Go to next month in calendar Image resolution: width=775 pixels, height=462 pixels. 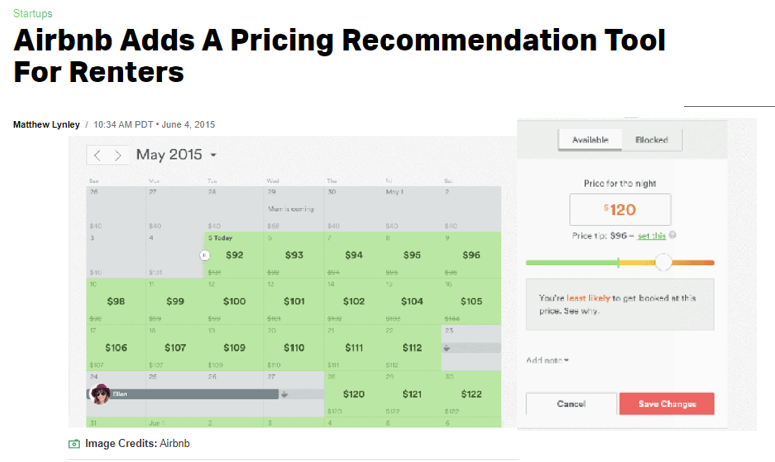pyautogui.click(x=119, y=155)
